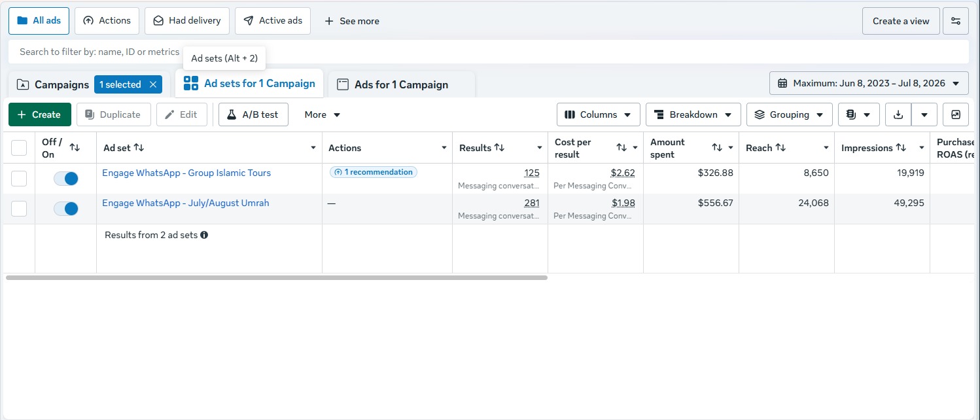Select the All ads view
Image resolution: width=980 pixels, height=420 pixels.
pyautogui.click(x=39, y=21)
